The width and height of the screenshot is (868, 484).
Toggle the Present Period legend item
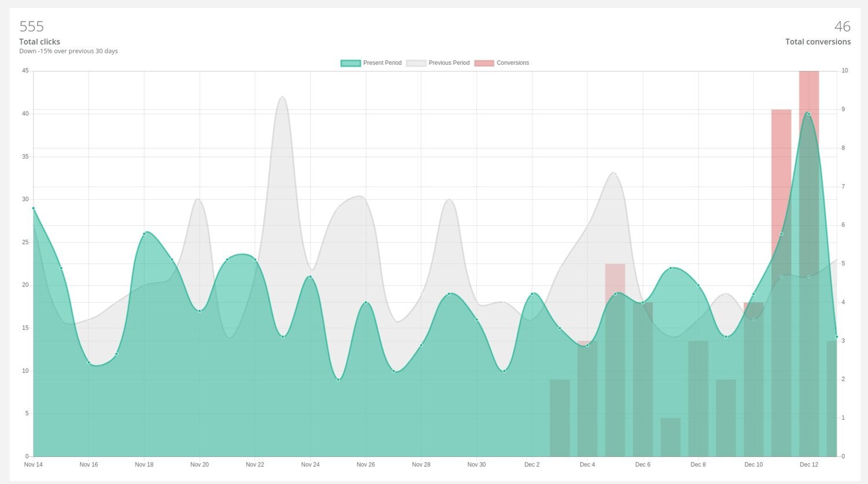coord(382,63)
